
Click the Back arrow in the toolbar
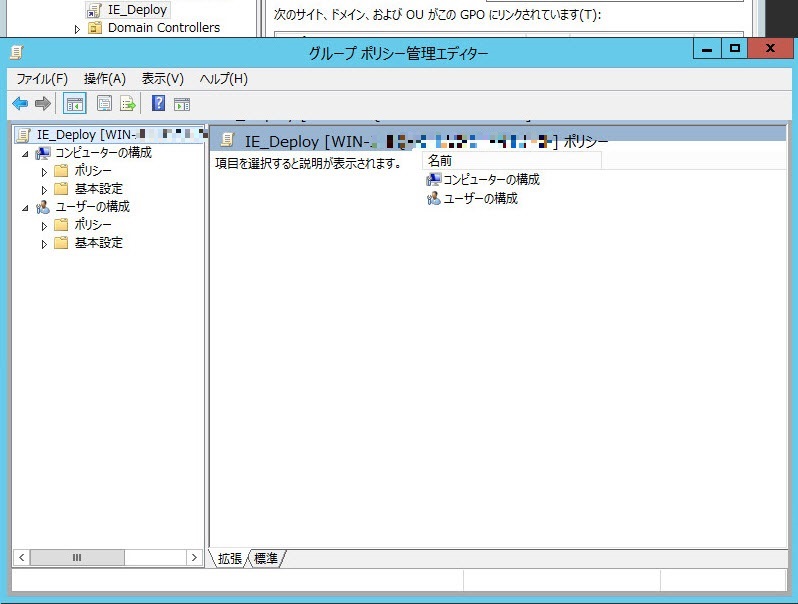coord(20,103)
